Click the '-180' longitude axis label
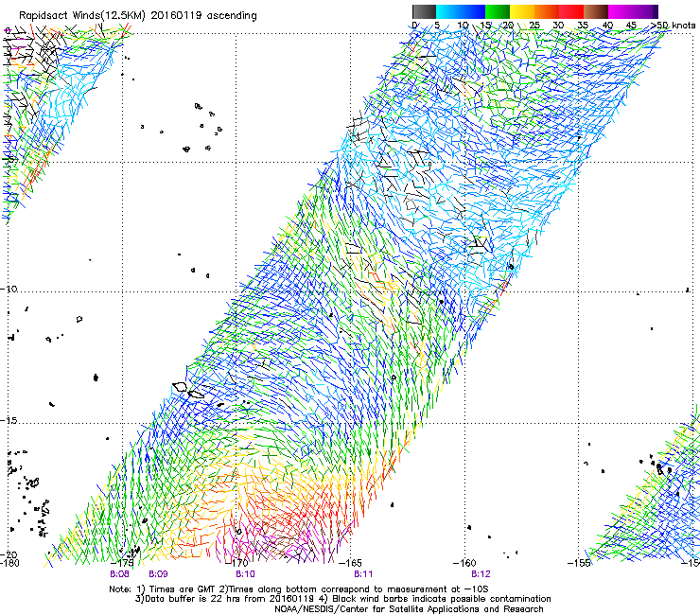 click(9, 563)
